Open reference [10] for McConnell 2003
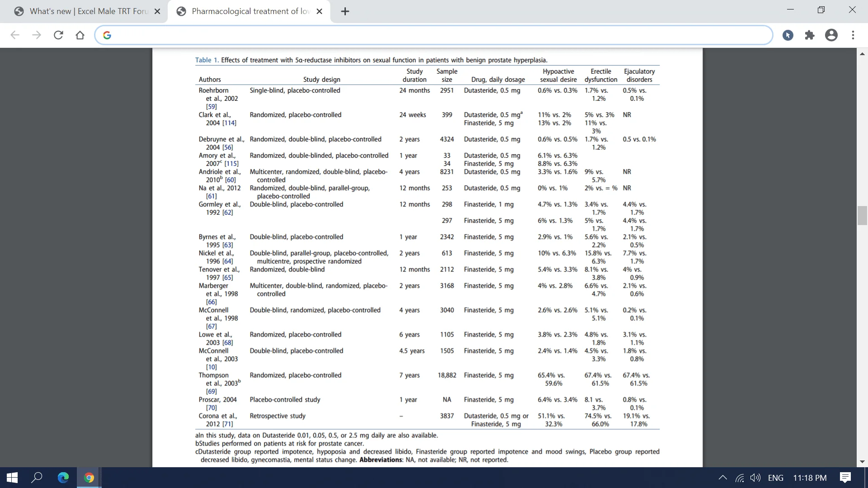This screenshot has width=868, height=488. point(211,367)
